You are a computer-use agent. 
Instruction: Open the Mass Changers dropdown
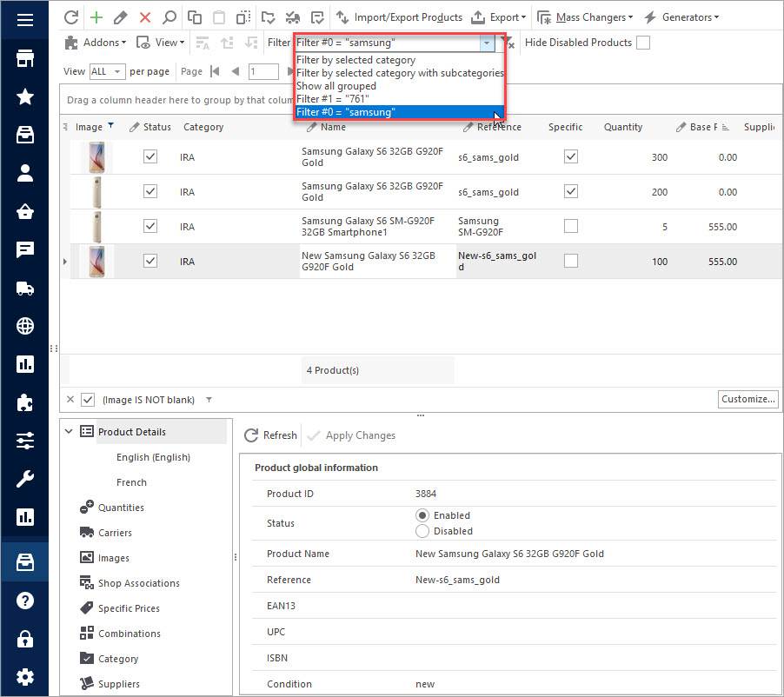[x=585, y=17]
